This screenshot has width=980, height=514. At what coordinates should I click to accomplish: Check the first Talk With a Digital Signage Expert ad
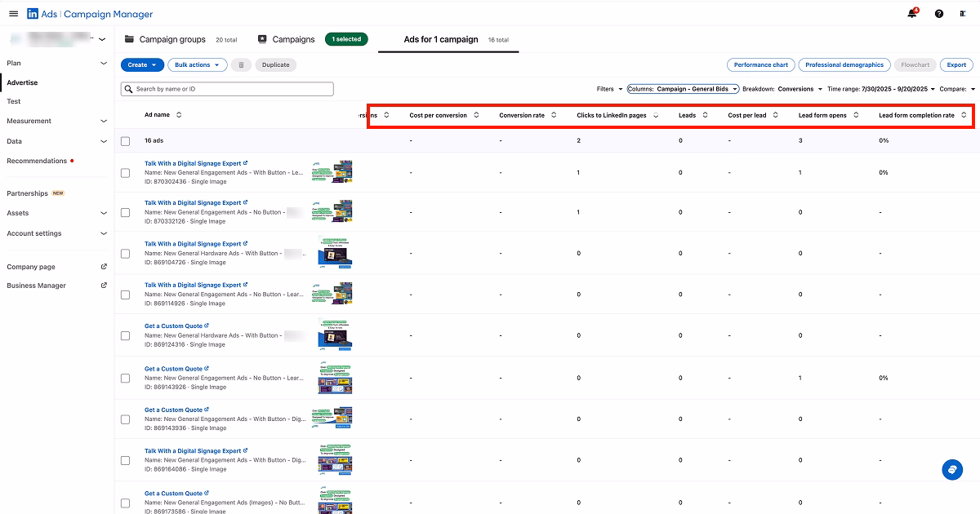pos(125,171)
